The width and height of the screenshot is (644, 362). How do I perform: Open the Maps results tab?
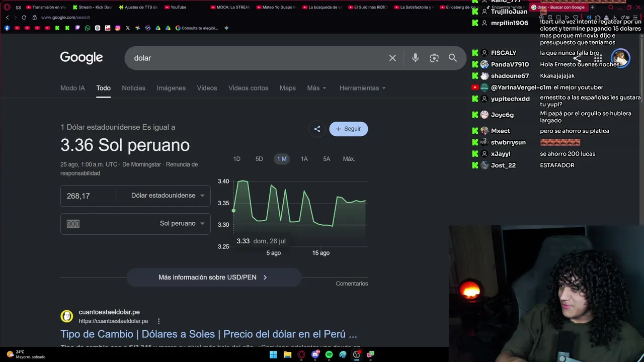point(287,88)
